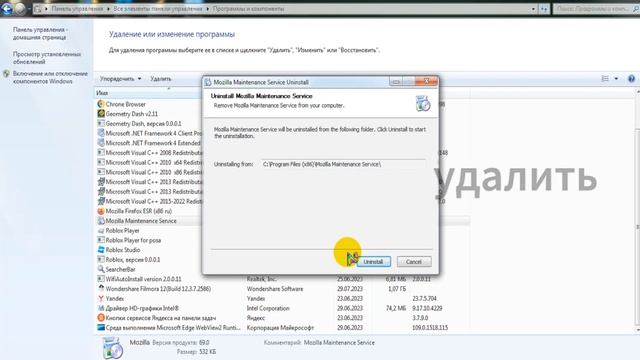The height and width of the screenshot is (360, 640).
Task: Select Geometry Dash, версия 0.0.0.1 icon
Action: point(101,123)
